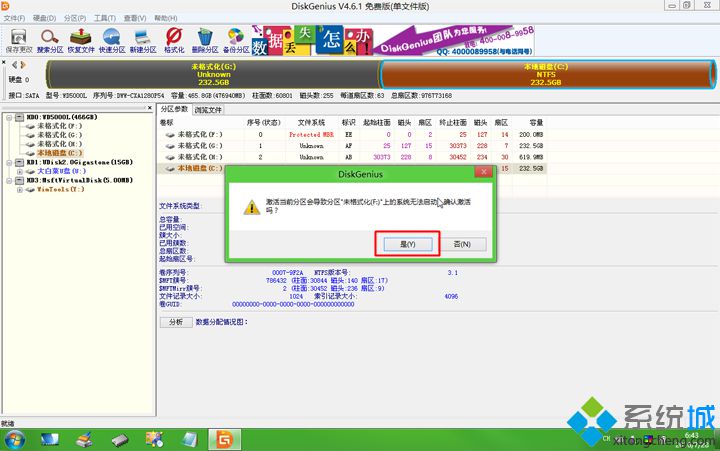720x451 pixels.
Task: Cancel activation with 否(N) button
Action: [462, 244]
